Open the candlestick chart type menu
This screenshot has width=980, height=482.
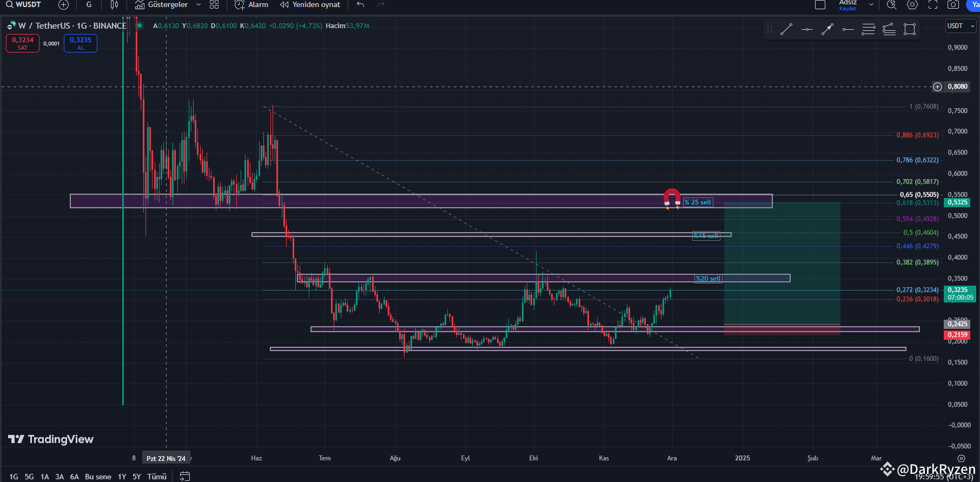point(114,5)
